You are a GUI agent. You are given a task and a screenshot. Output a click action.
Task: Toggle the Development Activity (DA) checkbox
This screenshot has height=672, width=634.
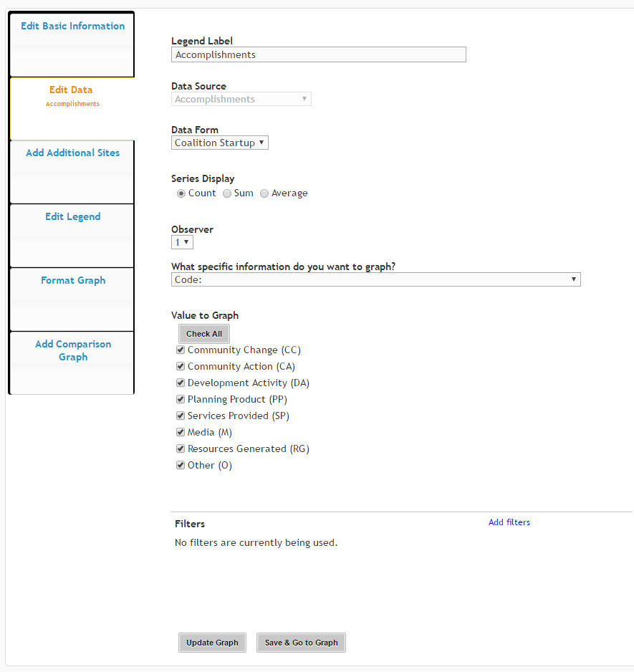[181, 383]
